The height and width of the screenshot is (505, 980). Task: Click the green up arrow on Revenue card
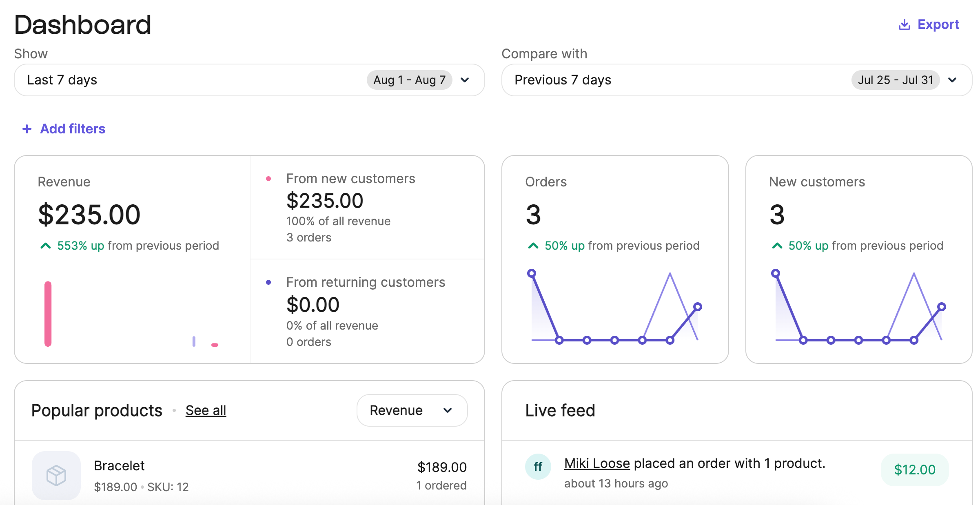click(45, 246)
